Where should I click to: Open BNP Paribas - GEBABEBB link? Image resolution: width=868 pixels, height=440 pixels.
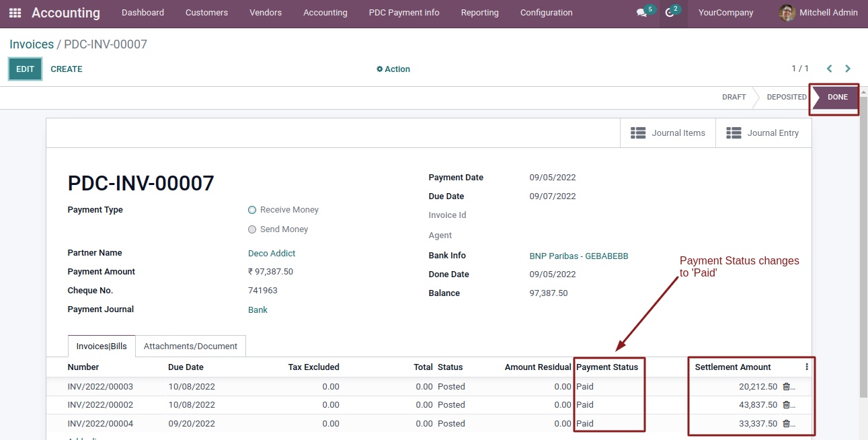[x=579, y=256]
